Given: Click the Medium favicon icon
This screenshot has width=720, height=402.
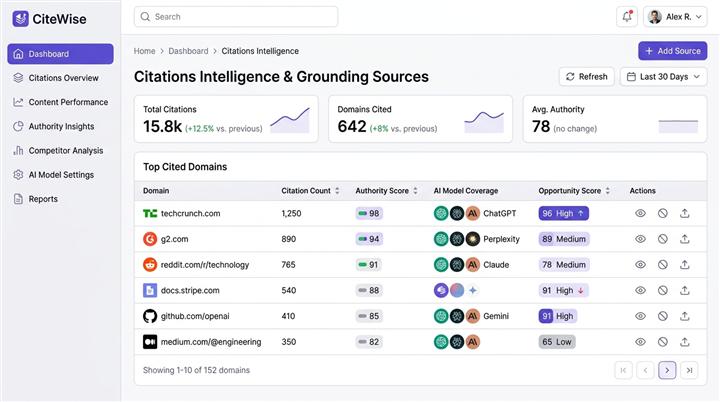Looking at the screenshot, I should (x=150, y=342).
